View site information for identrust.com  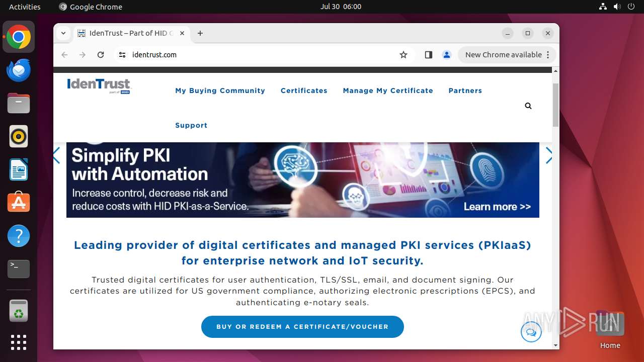pos(122,55)
